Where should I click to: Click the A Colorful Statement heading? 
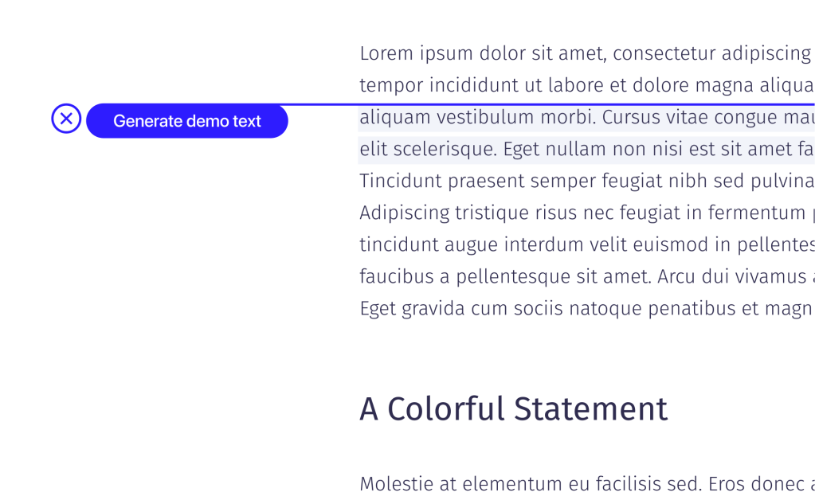tap(513, 409)
